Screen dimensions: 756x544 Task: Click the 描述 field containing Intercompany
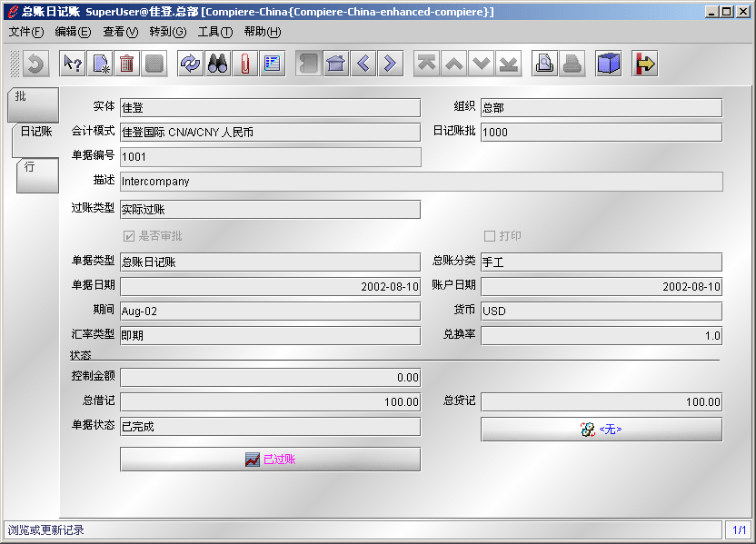point(421,182)
